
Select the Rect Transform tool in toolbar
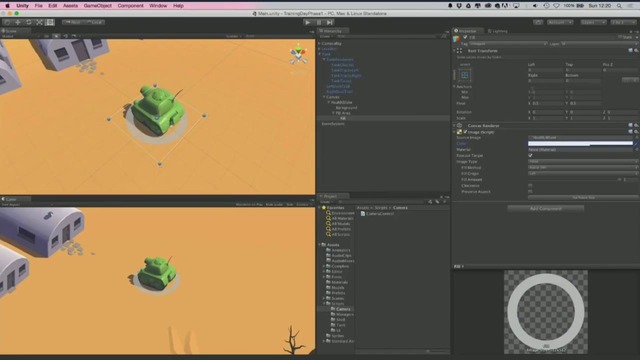tap(50, 22)
